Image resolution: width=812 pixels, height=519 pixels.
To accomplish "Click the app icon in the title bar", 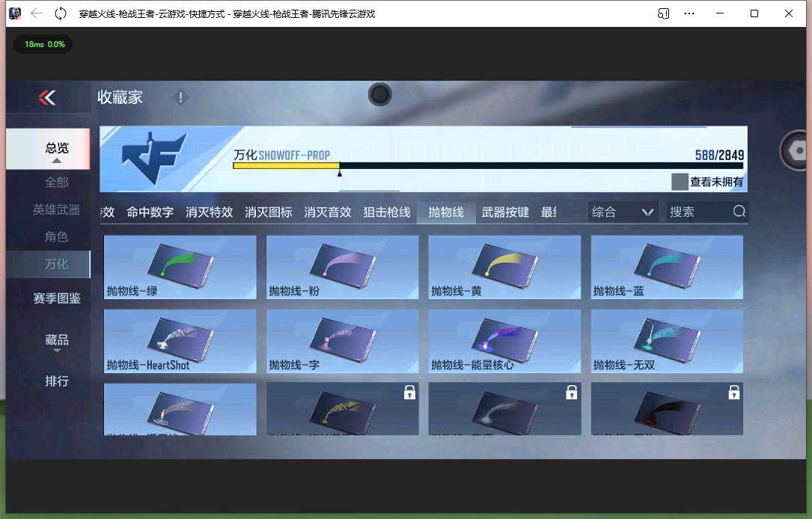I will coord(15,13).
